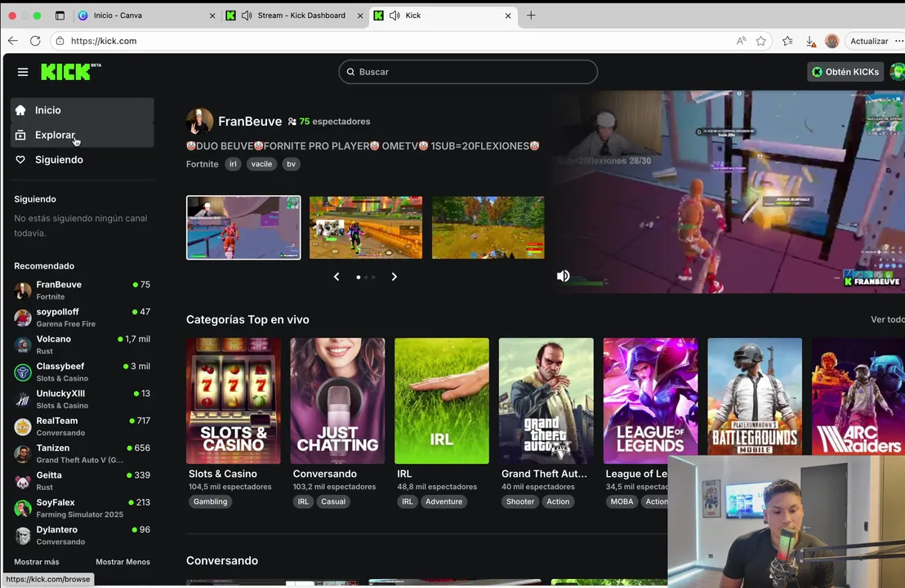Mute the featured stream volume icon
Image resolution: width=905 pixels, height=588 pixels.
coord(563,276)
